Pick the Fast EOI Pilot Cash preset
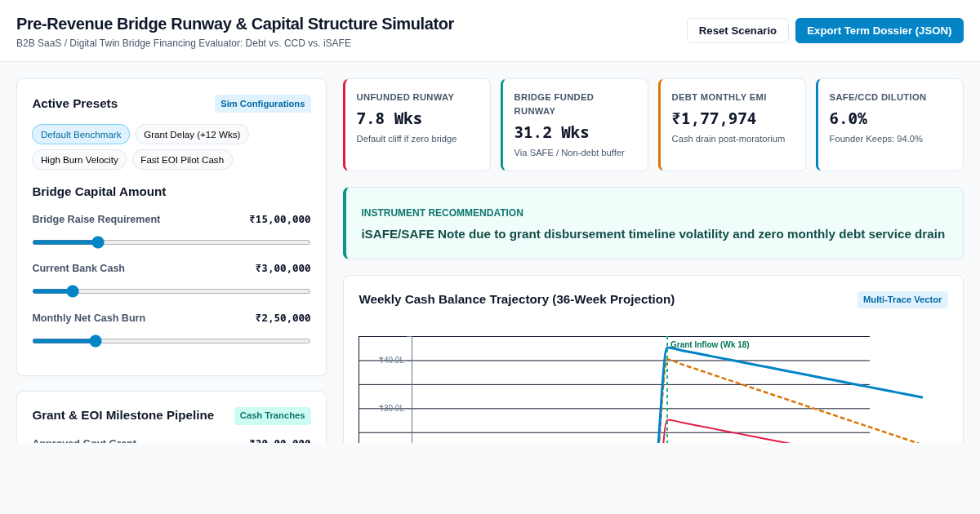 click(182, 160)
